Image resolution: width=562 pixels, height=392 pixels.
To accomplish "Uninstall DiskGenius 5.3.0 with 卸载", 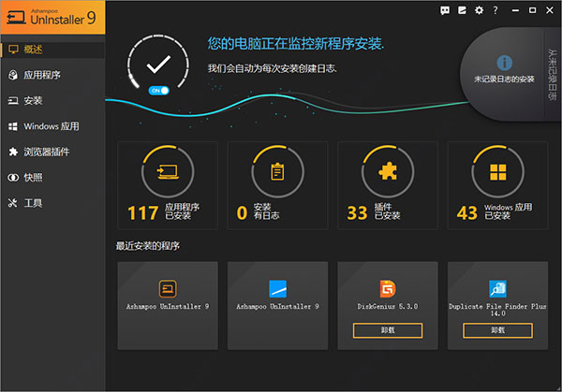I will point(388,330).
